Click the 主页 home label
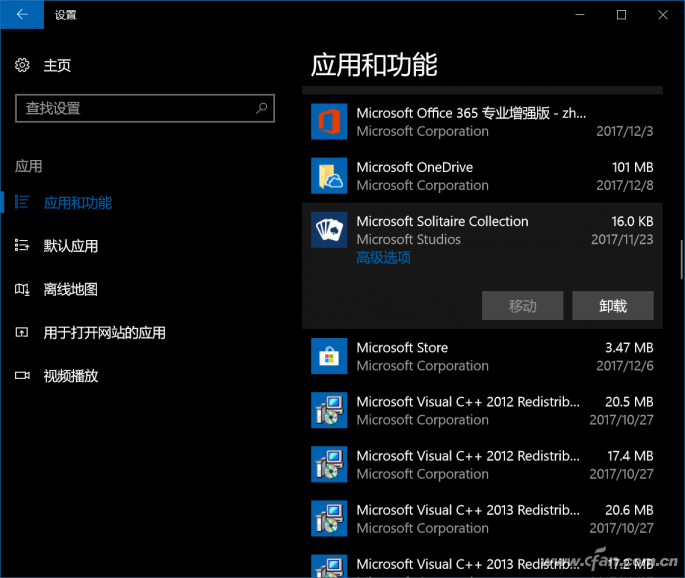The width and height of the screenshot is (685, 578). (57, 66)
